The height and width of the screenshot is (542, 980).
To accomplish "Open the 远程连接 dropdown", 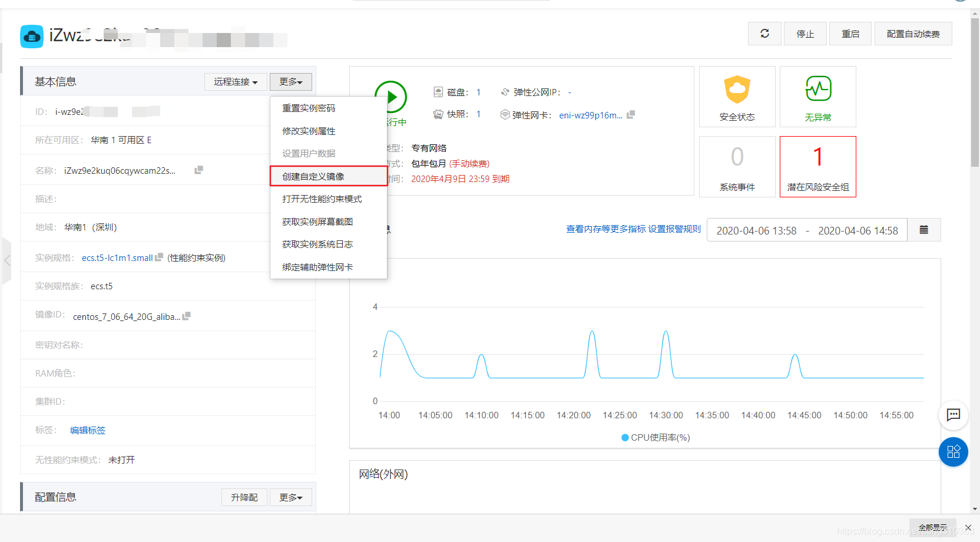I will click(235, 81).
